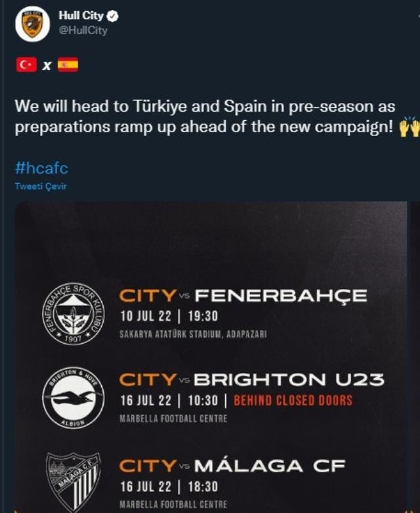The image size is (420, 513).
Task: Click the Brighton & Hove Albion crest
Action: pyautogui.click(x=73, y=397)
